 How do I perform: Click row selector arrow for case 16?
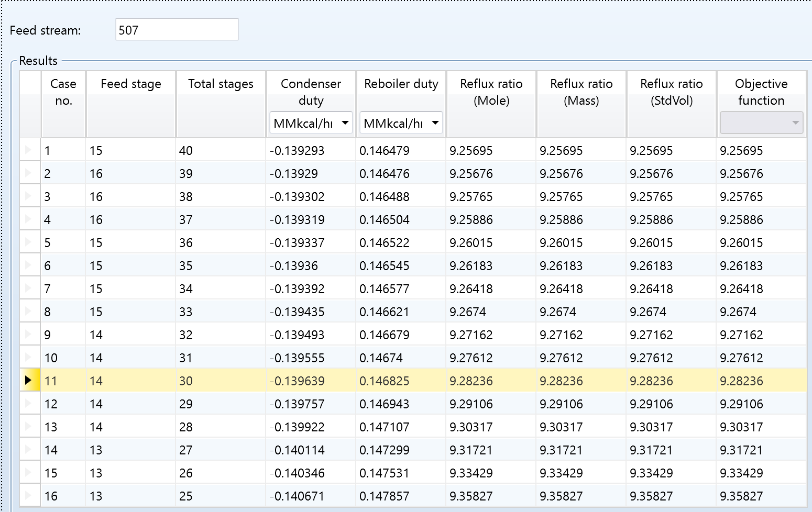pos(29,496)
